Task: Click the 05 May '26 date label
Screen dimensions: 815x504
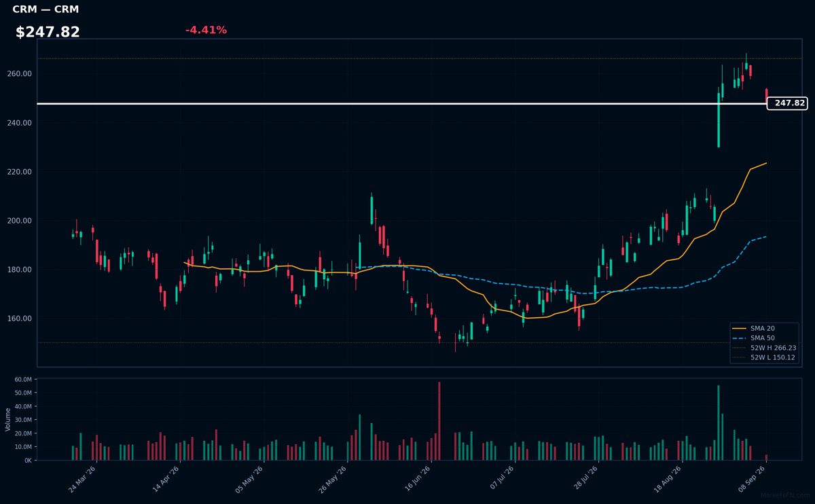Action: point(249,479)
